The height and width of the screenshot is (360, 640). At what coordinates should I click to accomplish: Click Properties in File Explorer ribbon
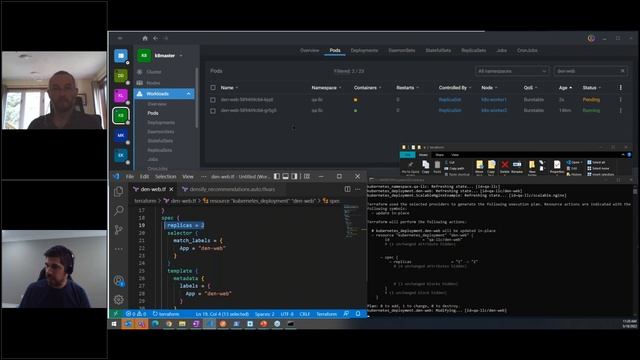coord(557,167)
